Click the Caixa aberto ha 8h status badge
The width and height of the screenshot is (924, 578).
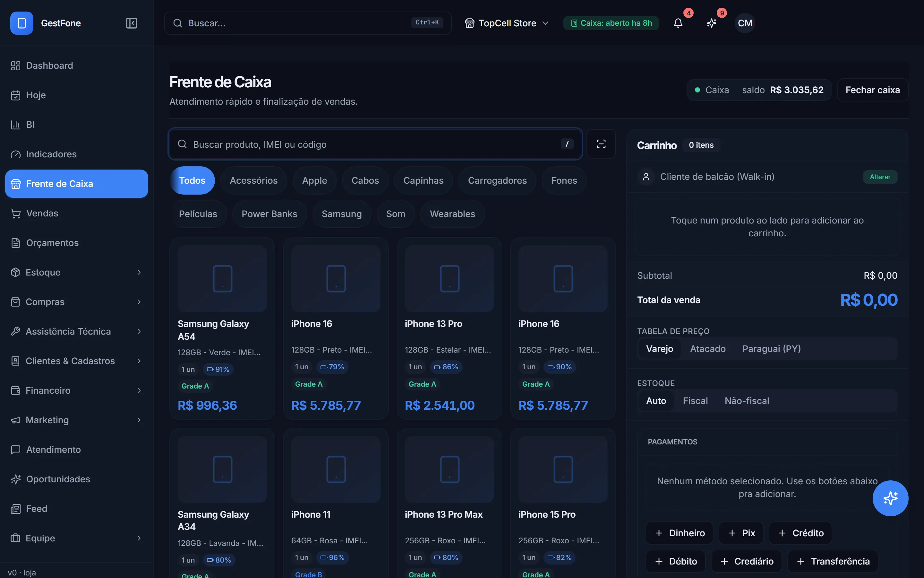[611, 23]
